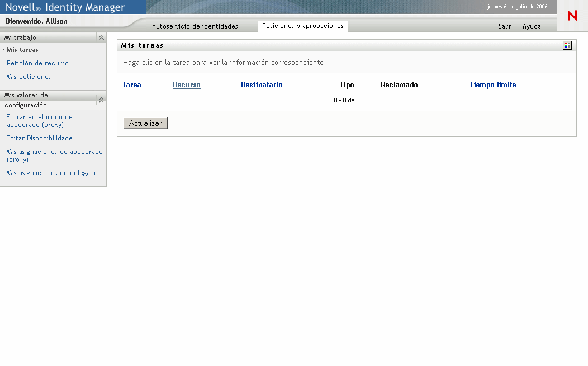Image resolution: width=588 pixels, height=366 pixels.
Task: Sort by Tiempo límite column
Action: coord(493,85)
